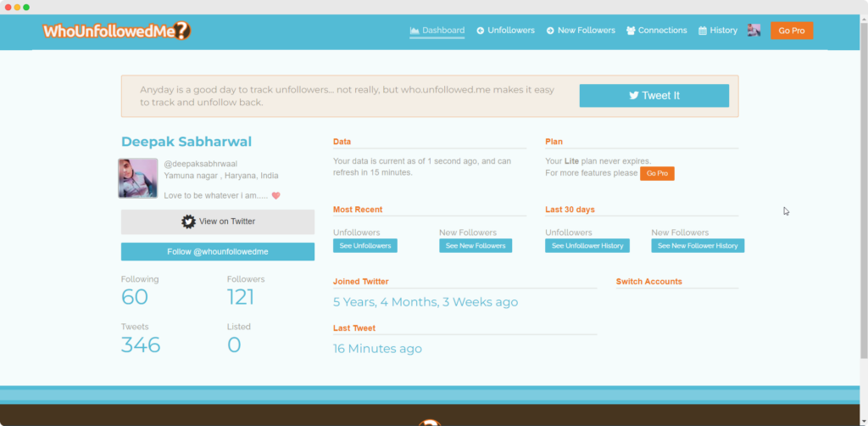
Task: Click the Connections people icon
Action: [x=631, y=31]
